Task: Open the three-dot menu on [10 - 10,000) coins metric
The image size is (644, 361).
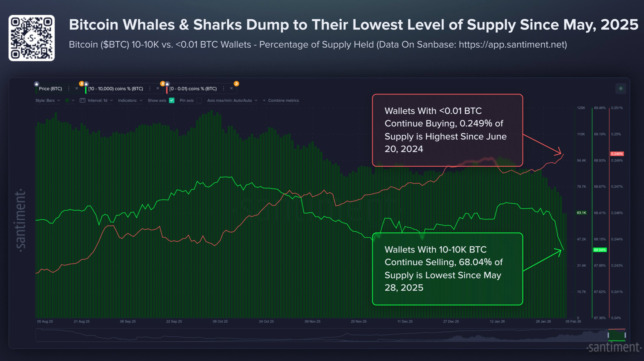Action: tap(150, 89)
